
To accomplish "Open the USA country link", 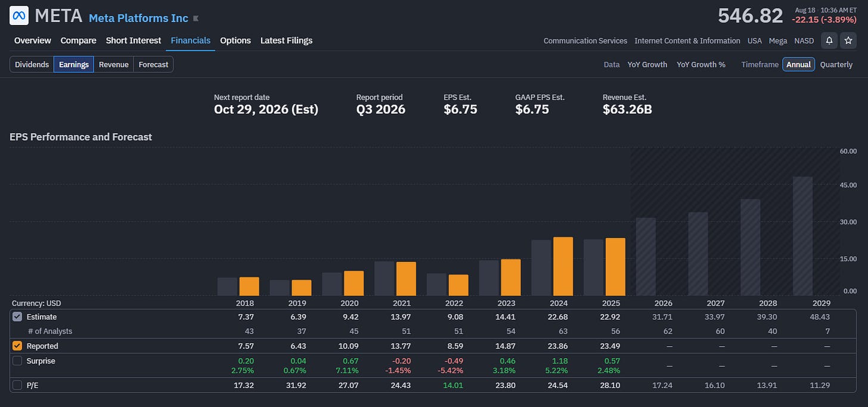I will point(755,41).
